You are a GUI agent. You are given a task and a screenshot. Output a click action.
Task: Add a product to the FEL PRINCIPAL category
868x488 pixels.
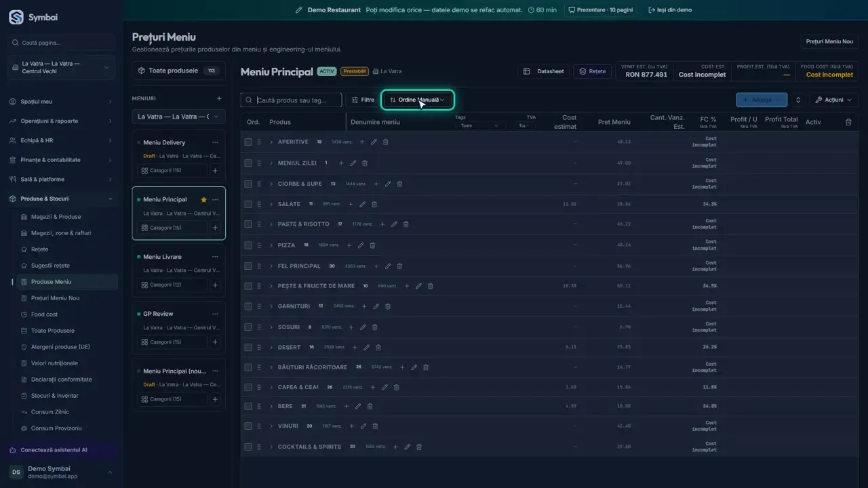click(376, 266)
